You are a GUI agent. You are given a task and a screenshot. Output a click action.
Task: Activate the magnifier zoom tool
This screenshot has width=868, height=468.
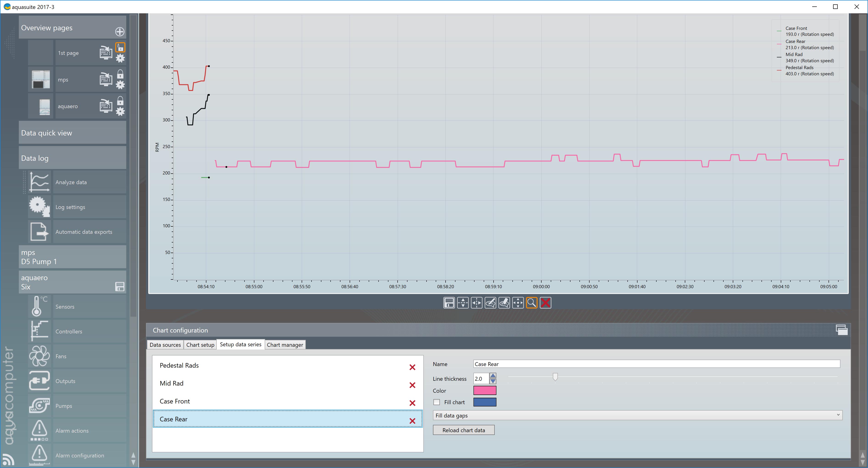531,303
